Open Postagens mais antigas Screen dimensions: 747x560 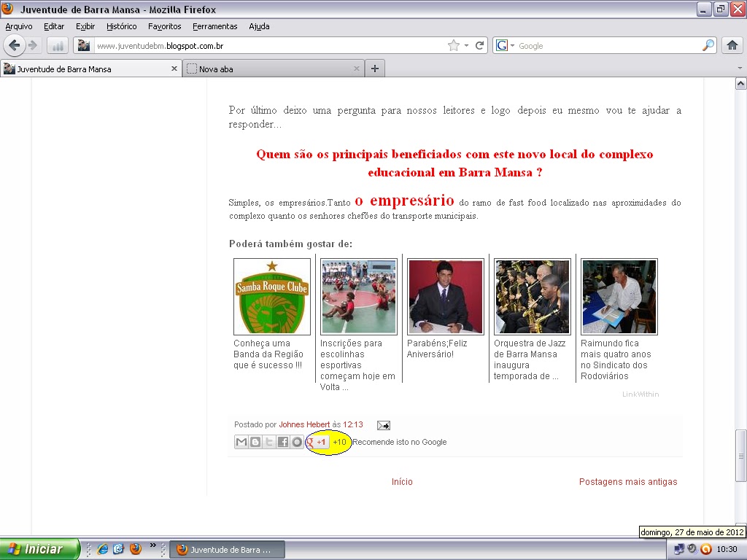(628, 482)
